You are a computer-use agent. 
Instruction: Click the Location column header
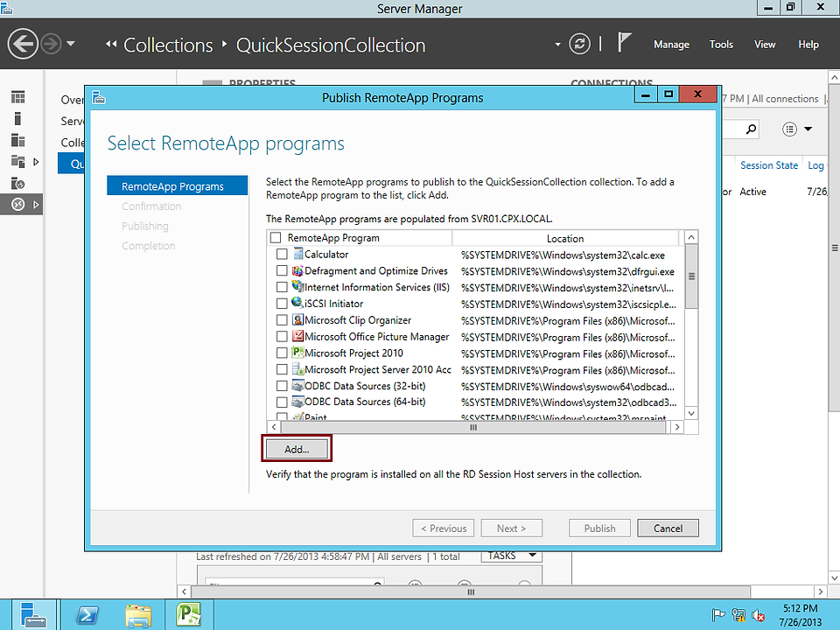pos(565,238)
